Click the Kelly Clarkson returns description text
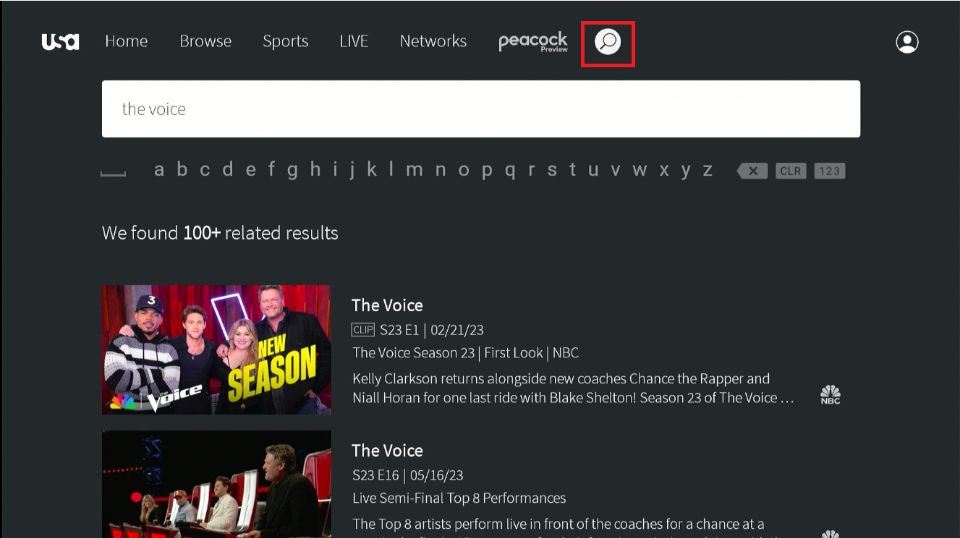Screen dimensions: 960x538 coord(573,388)
